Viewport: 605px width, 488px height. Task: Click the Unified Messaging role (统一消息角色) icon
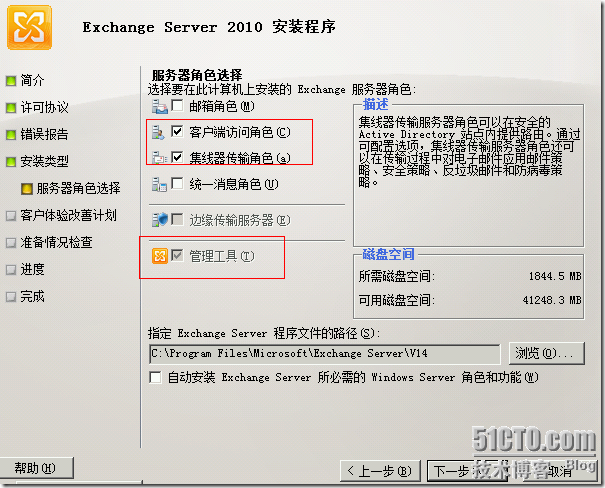click(x=159, y=184)
